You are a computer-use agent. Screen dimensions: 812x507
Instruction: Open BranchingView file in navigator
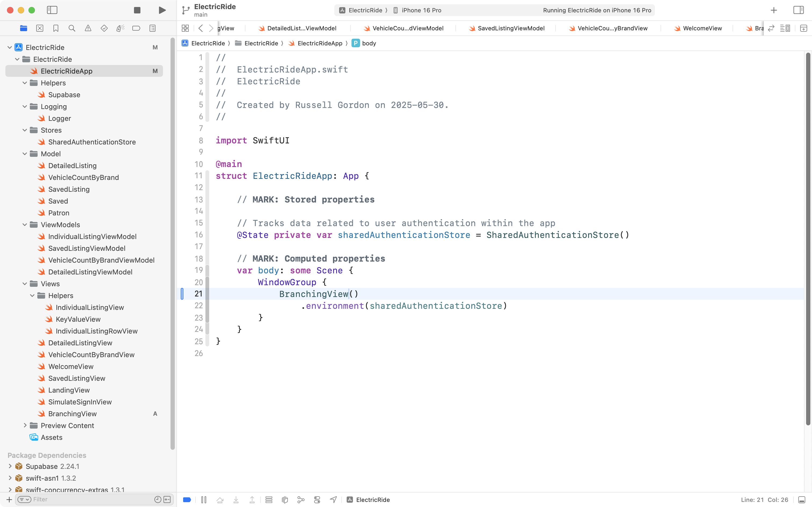(73, 414)
